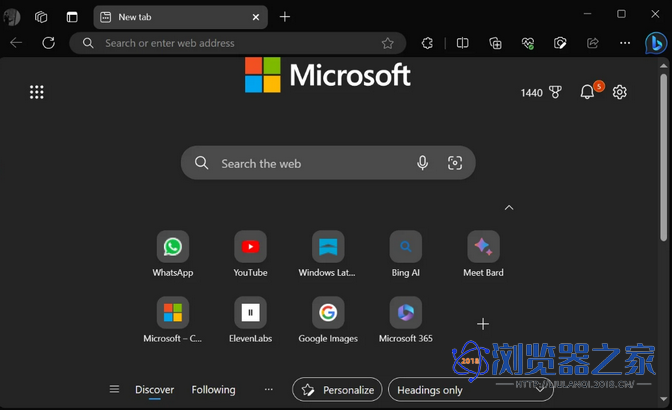This screenshot has height=410, width=672.
Task: Click the Microsoft logo
Action: pos(328,75)
